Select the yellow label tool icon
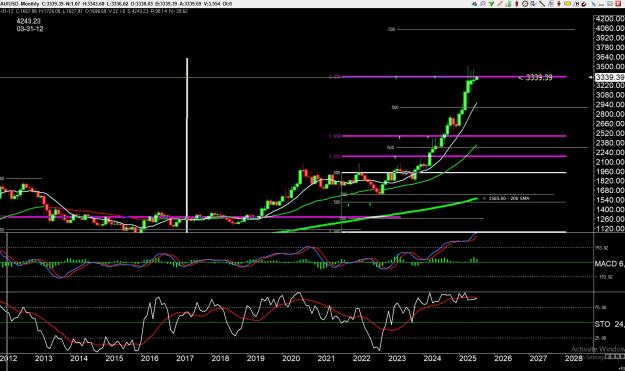This screenshot has width=625, height=371. 568,4
